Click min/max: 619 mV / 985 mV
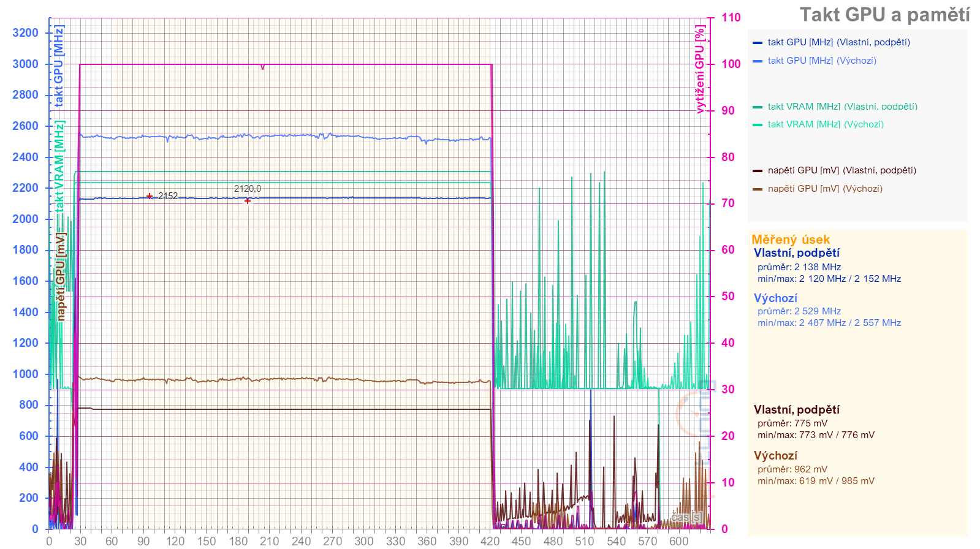The image size is (980, 549). (x=816, y=481)
